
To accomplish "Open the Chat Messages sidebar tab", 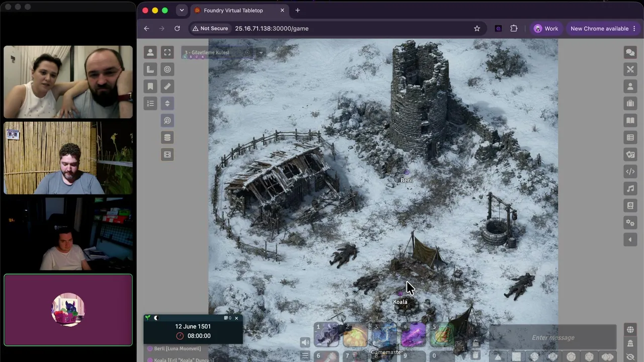I will pyautogui.click(x=630, y=52).
